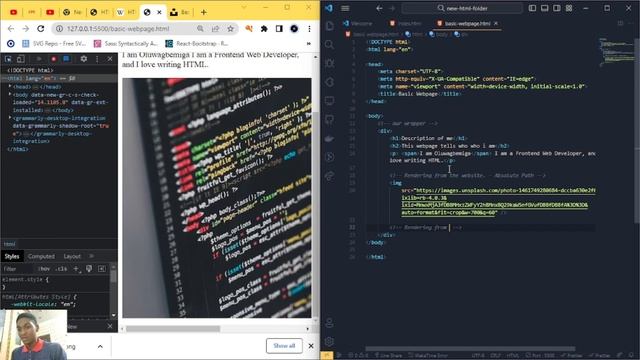Click Show all downloads button
The width and height of the screenshot is (640, 360).
pyautogui.click(x=284, y=346)
